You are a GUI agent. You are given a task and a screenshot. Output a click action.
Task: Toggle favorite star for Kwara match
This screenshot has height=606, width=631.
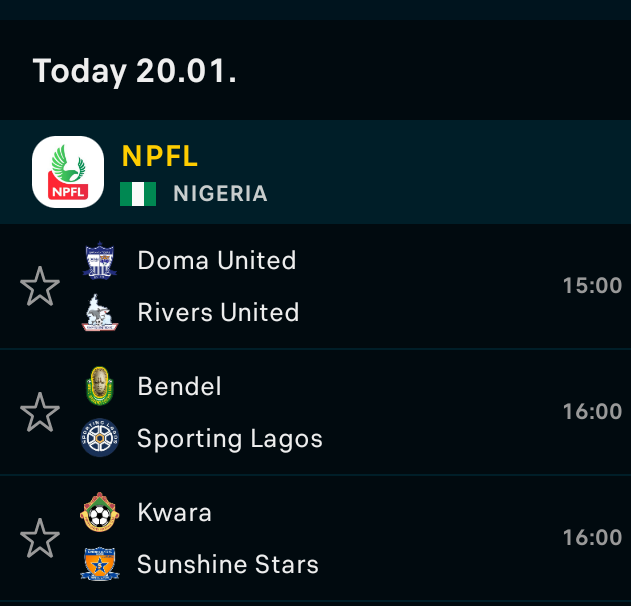pos(40,539)
